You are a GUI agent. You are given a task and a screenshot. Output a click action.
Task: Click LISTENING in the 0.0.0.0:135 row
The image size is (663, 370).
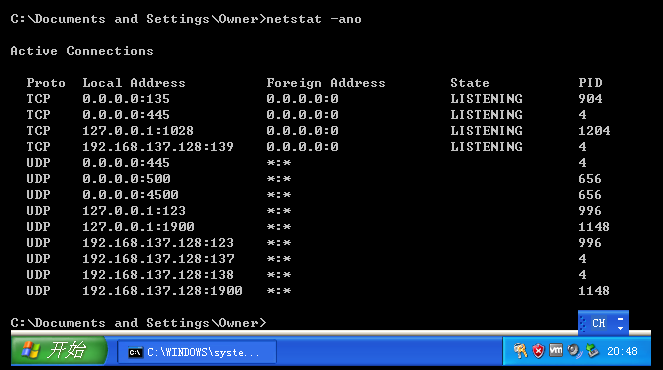tap(486, 99)
